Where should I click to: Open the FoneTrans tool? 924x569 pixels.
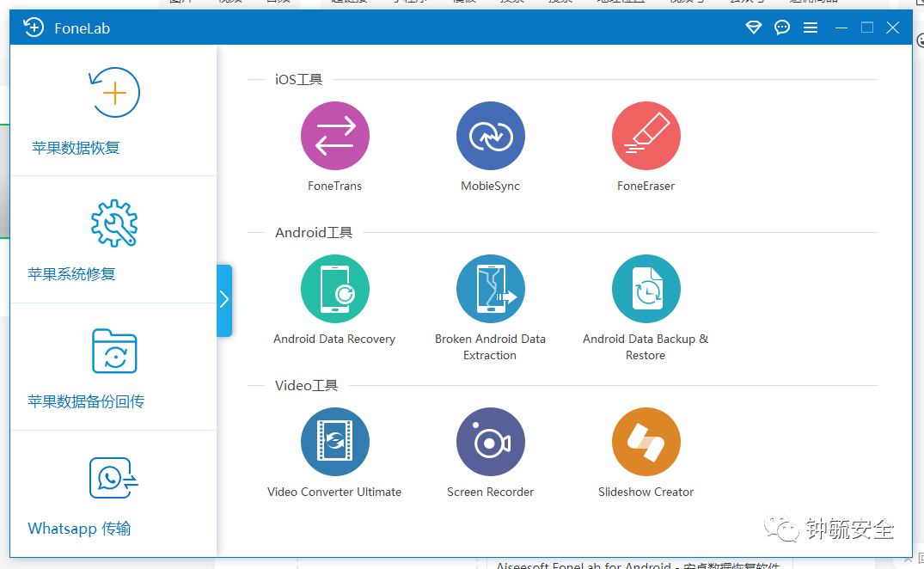(x=334, y=136)
